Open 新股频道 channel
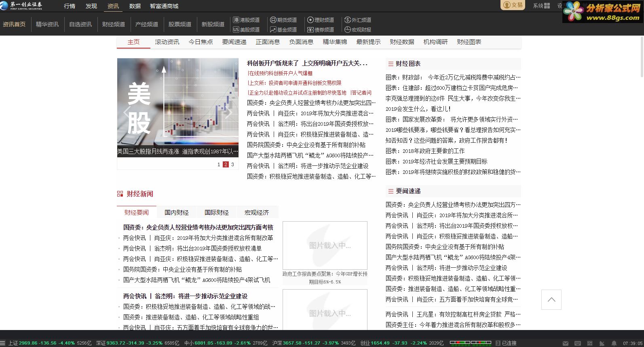 213,24
